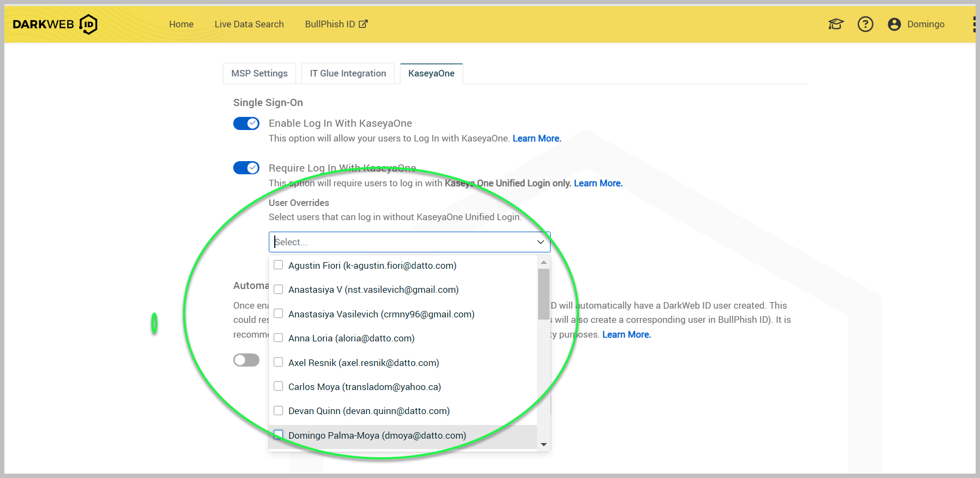The height and width of the screenshot is (478, 980).
Task: Disable Enable Log In With KaseyaOne toggle
Action: tap(246, 123)
